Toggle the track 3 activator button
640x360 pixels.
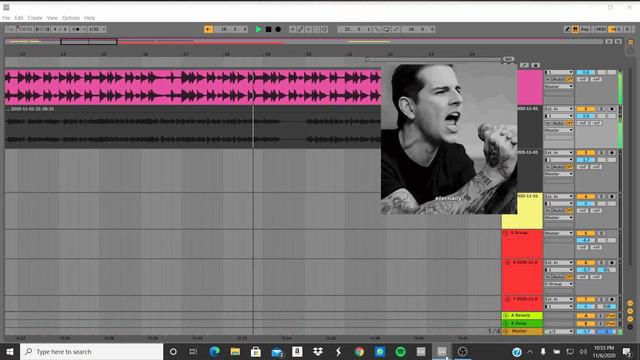tap(586, 153)
